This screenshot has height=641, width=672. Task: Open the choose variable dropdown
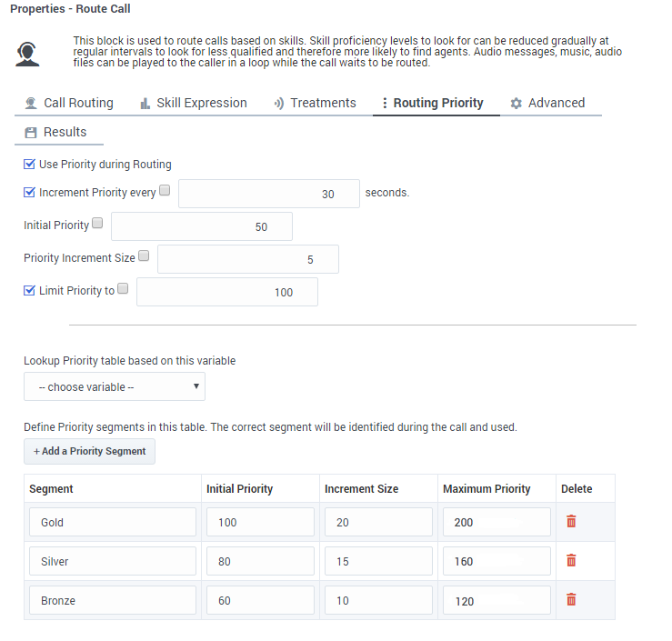click(115, 387)
